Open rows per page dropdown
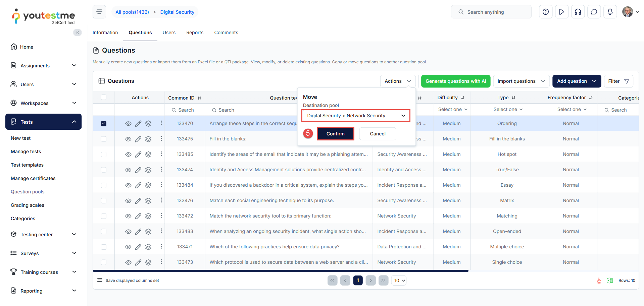 [x=399, y=281]
